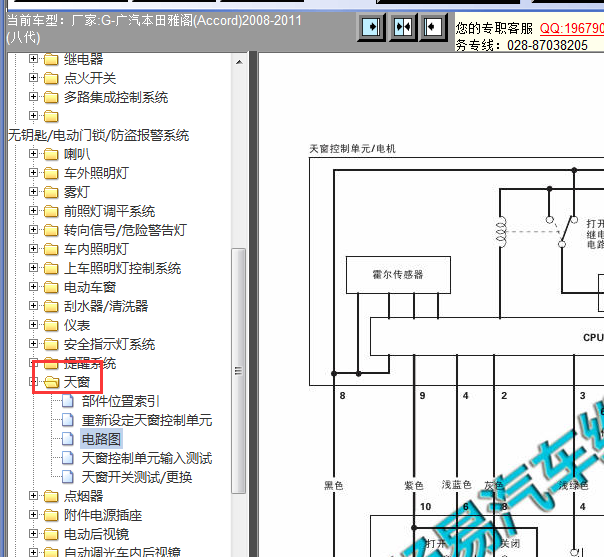Select the 点火开关 folder icon
The image size is (604, 557).
pos(51,78)
